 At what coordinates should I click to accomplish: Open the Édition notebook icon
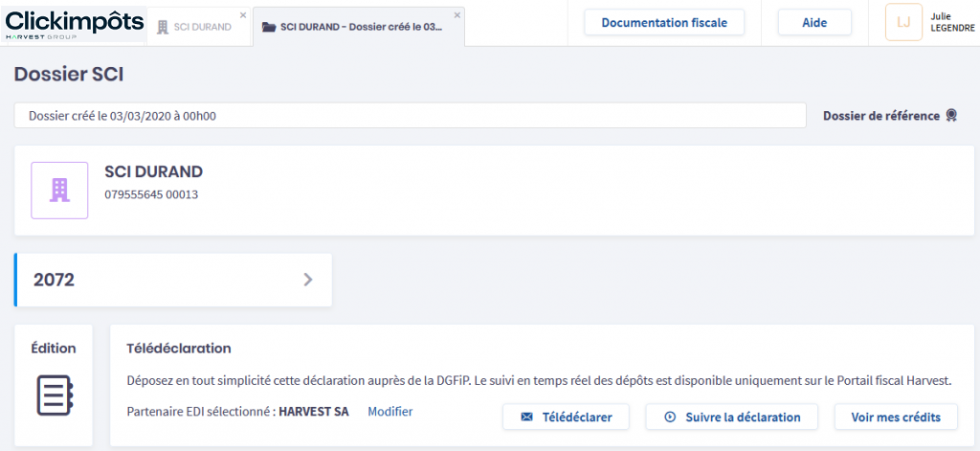click(x=54, y=395)
